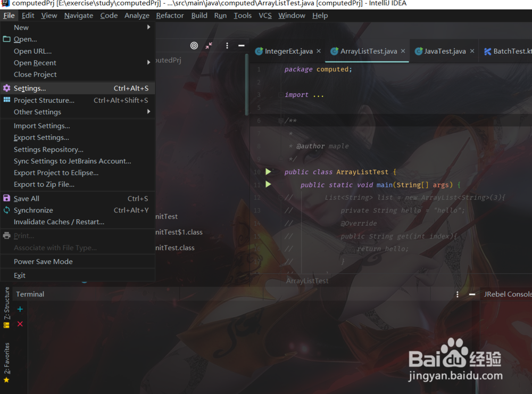Click the Save All disk icon
The height and width of the screenshot is (394, 532).
click(7, 198)
